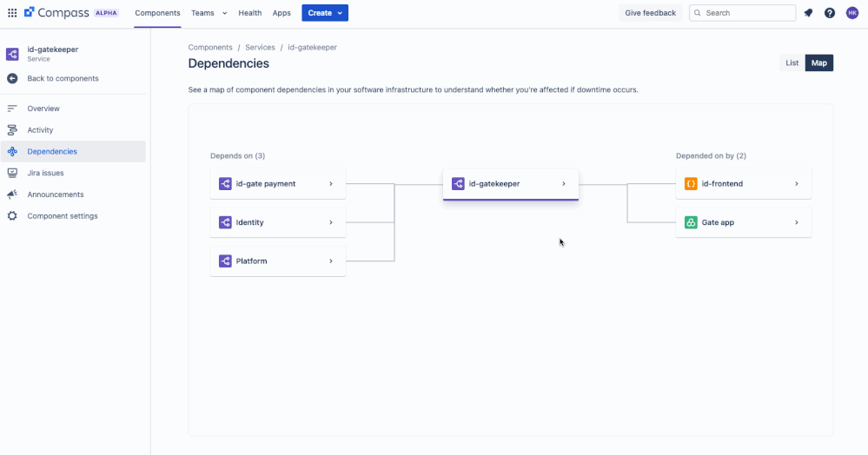Screen dimensions: 868x455
Task: Open the Health nav item
Action: pos(250,13)
